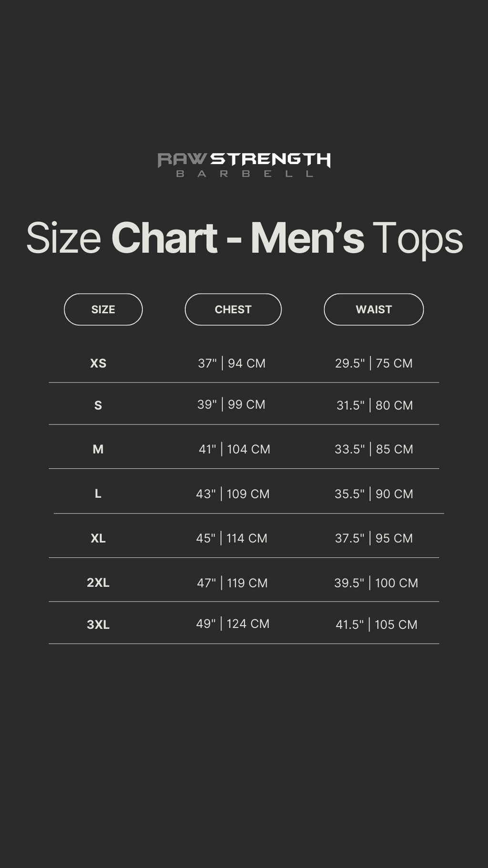
Task: Click the 41" | 104 CM chest value
Action: coord(234,449)
